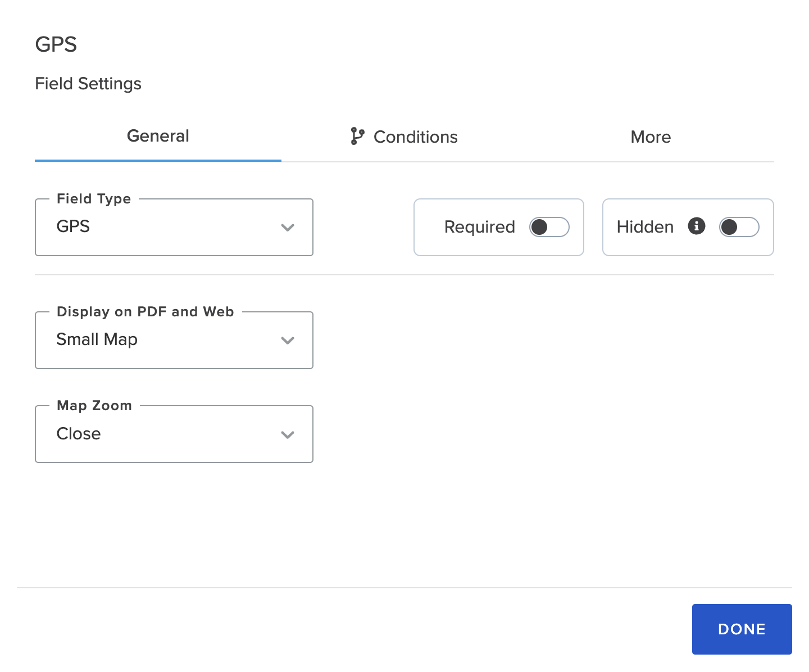This screenshot has width=809, height=672.
Task: Toggle the Hidden switch off
Action: coord(739,227)
